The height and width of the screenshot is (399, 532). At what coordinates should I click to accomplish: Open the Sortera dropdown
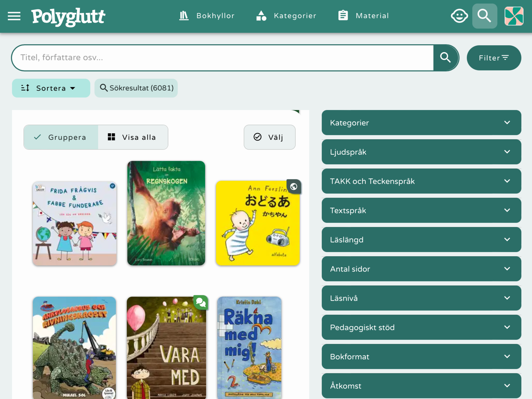click(51, 88)
